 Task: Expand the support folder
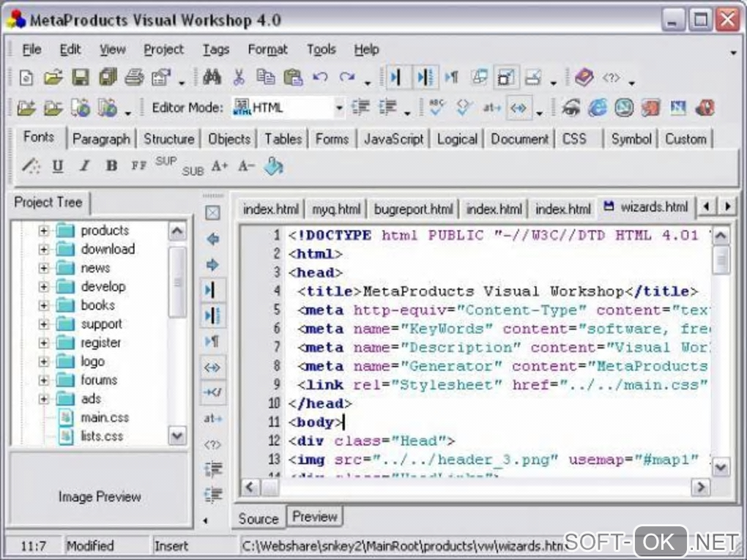43,324
